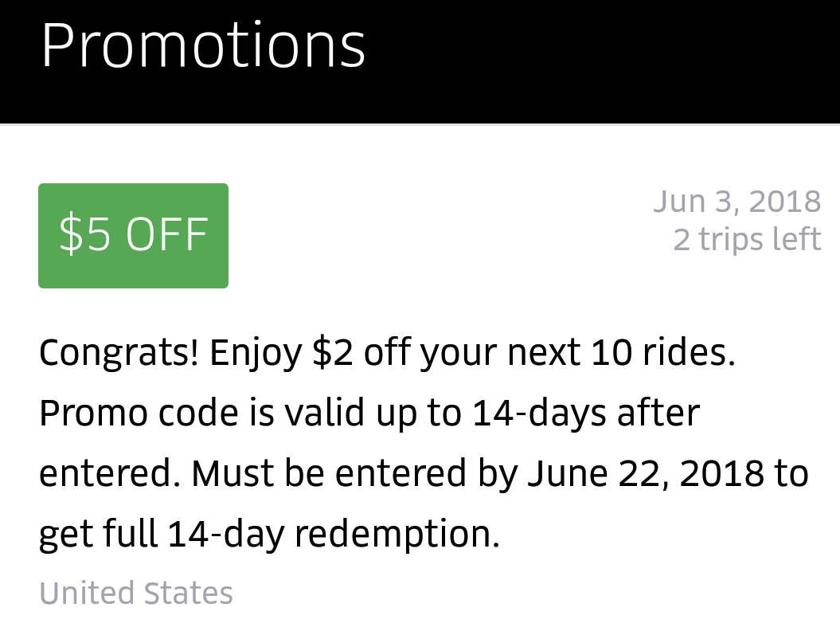Viewport: 840px width, 639px height.
Task: Click the '14-days after' phrase
Action: [x=586, y=414]
